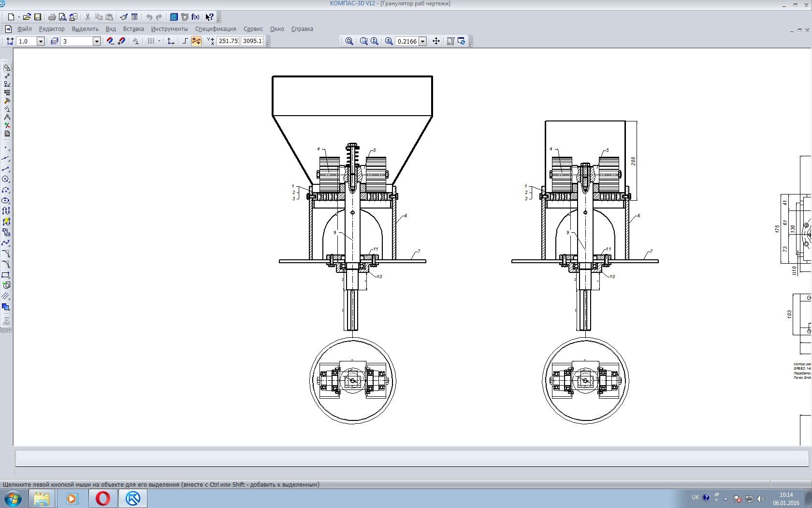Click the Rebuild view icon
The height and width of the screenshot is (508, 812).
click(462, 41)
